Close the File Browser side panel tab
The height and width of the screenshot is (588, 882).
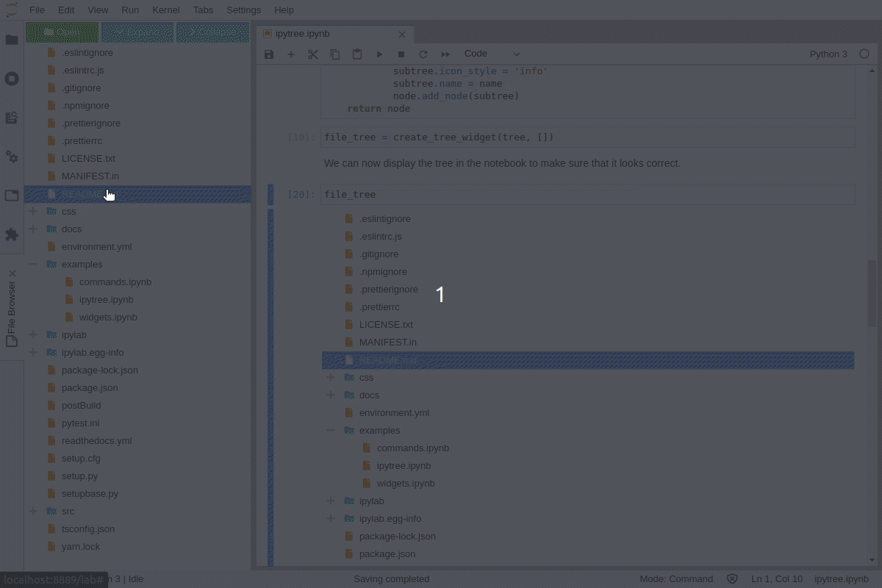click(x=12, y=273)
